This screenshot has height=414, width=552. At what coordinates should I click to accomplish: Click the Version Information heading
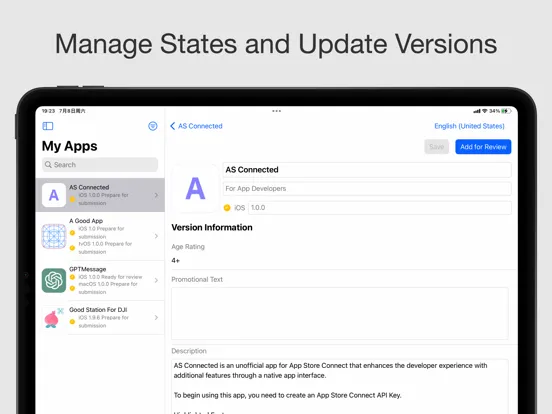(x=212, y=227)
